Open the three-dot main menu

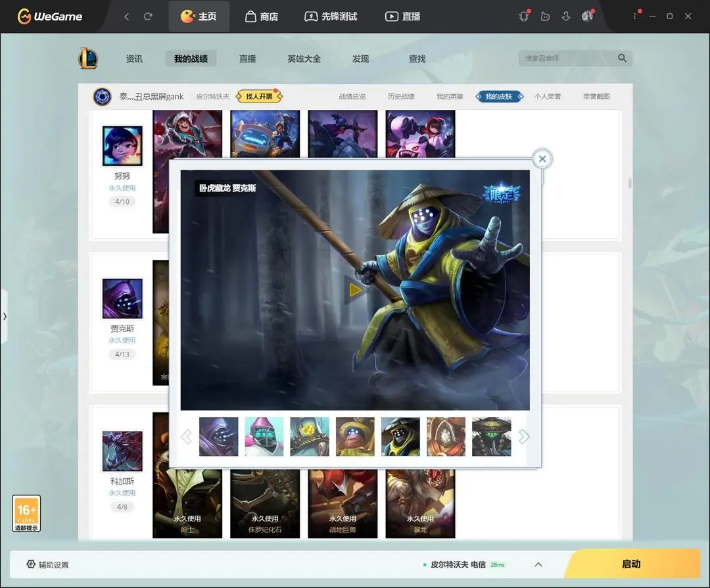(635, 16)
